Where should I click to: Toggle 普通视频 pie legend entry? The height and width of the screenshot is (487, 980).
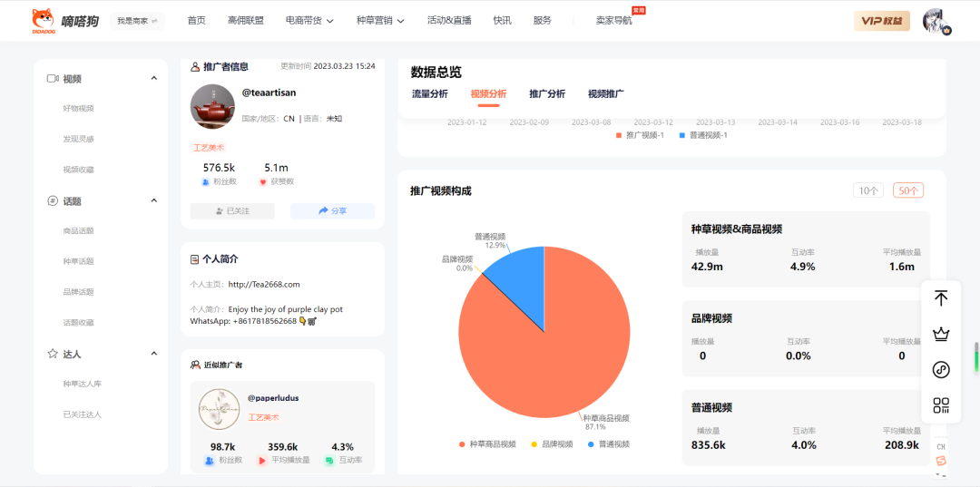pyautogui.click(x=609, y=443)
